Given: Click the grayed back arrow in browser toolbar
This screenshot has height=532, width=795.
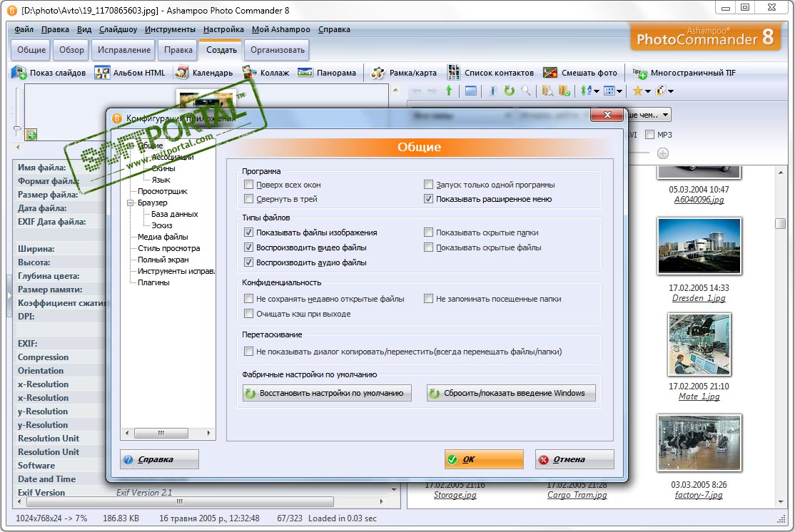Looking at the screenshot, I should coord(416,91).
